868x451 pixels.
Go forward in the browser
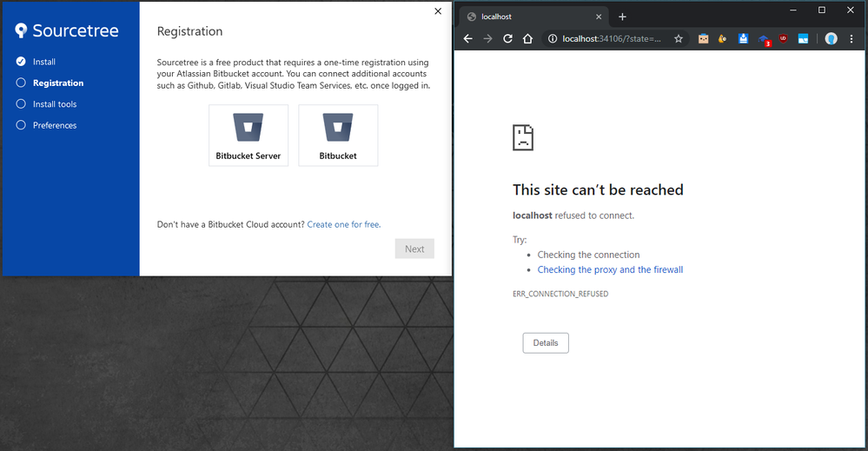(x=487, y=39)
